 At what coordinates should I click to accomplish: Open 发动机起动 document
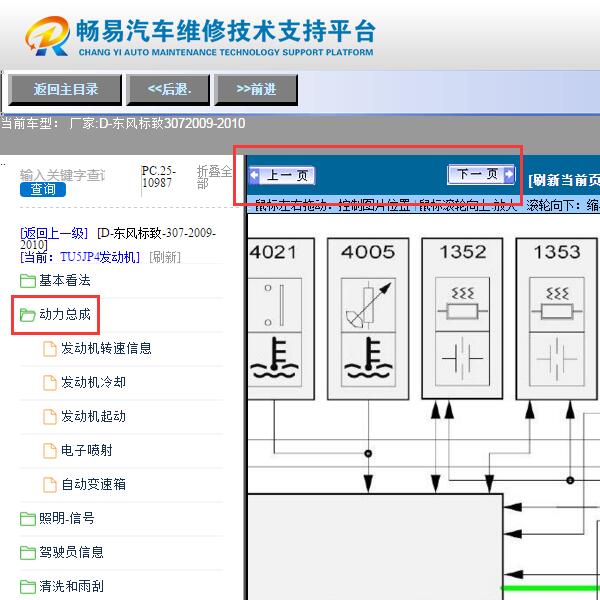[93, 417]
